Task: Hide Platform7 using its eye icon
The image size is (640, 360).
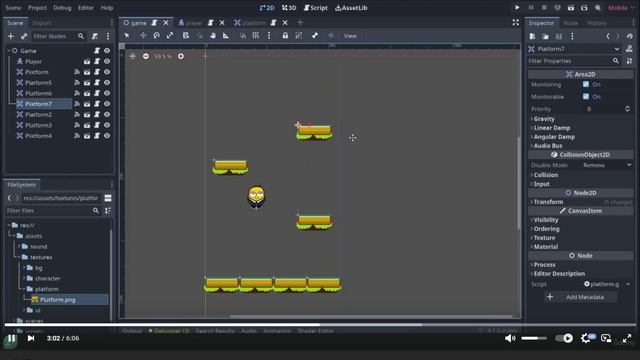Action: click(107, 104)
